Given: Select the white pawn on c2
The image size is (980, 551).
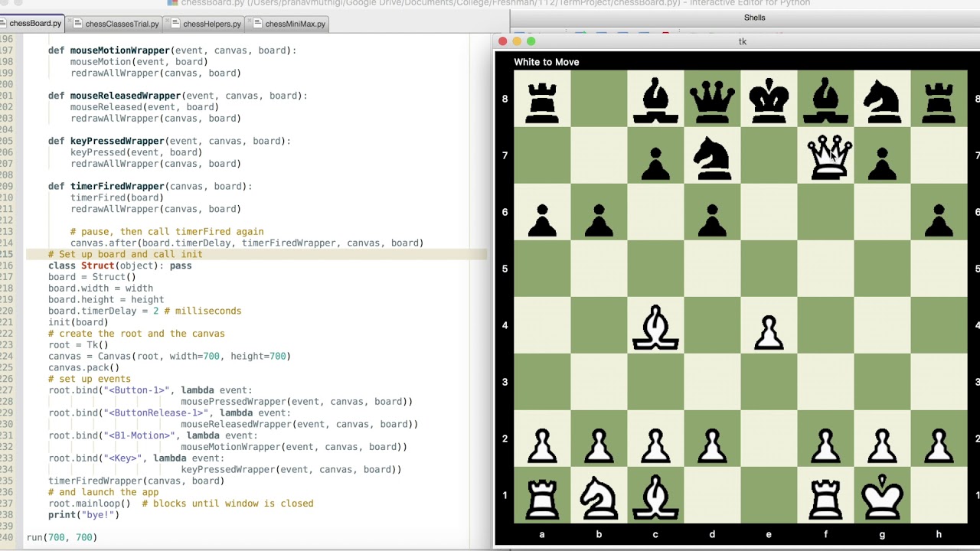Looking at the screenshot, I should tap(655, 446).
